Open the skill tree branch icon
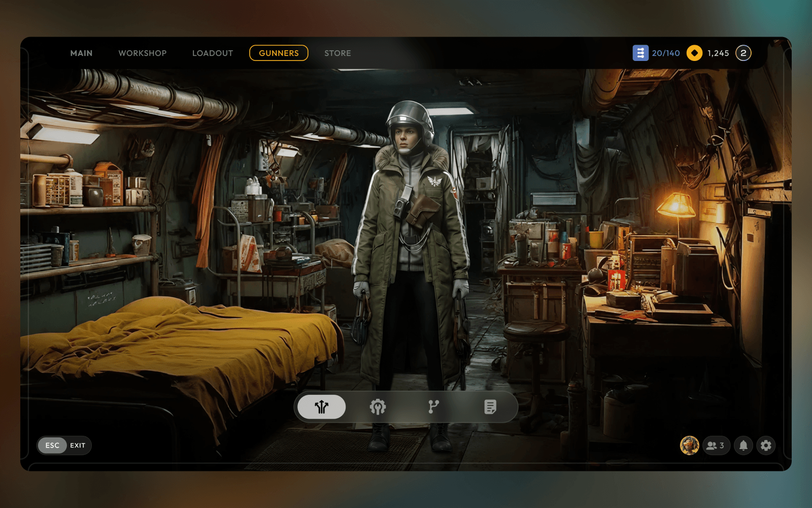This screenshot has width=812, height=508. point(433,407)
